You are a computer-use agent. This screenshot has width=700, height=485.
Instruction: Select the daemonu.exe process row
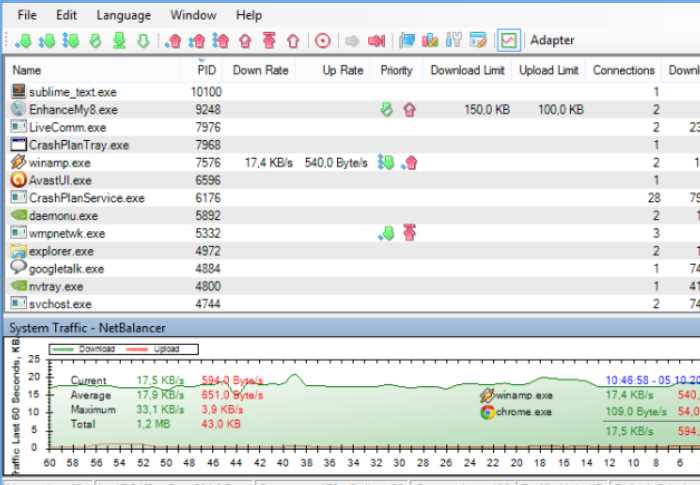pos(352,216)
